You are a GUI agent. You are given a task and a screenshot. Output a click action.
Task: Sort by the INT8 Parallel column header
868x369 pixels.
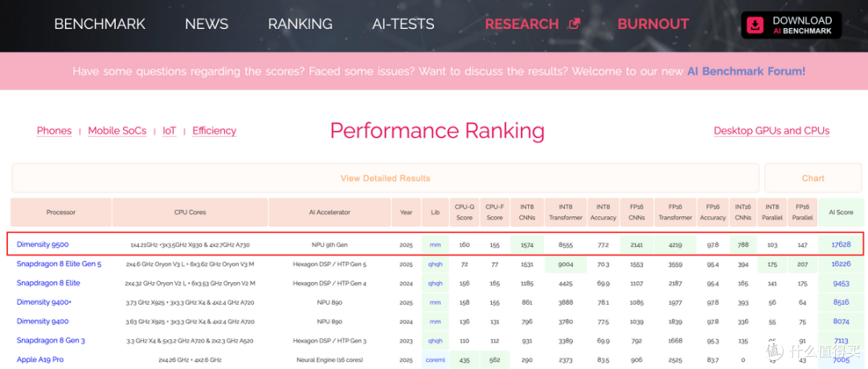pos(772,212)
